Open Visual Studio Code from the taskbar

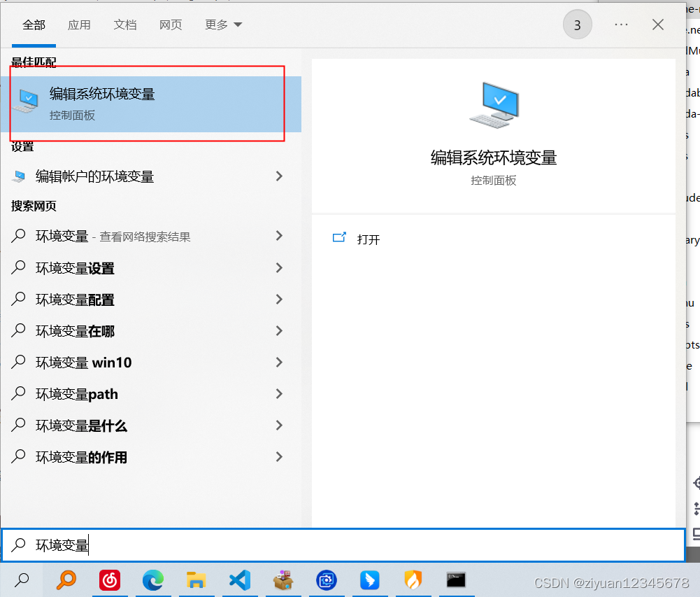pyautogui.click(x=240, y=580)
